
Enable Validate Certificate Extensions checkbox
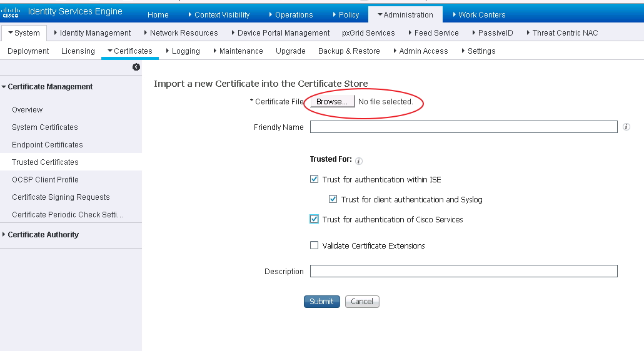pyautogui.click(x=314, y=245)
